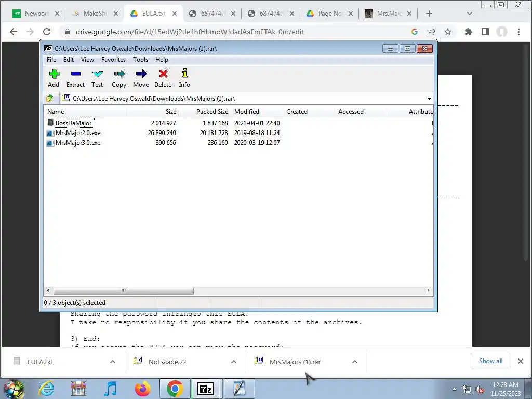Screen dimensions: 532x399
Task: Click the horizontal scrollbar thumb in 7-Zip
Action: [x=124, y=291]
